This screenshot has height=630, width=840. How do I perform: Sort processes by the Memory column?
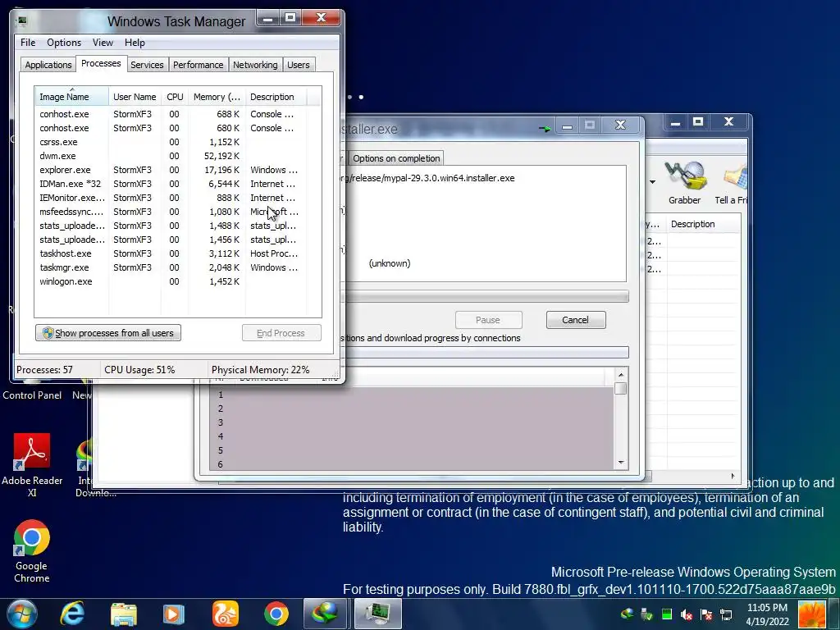tap(217, 97)
